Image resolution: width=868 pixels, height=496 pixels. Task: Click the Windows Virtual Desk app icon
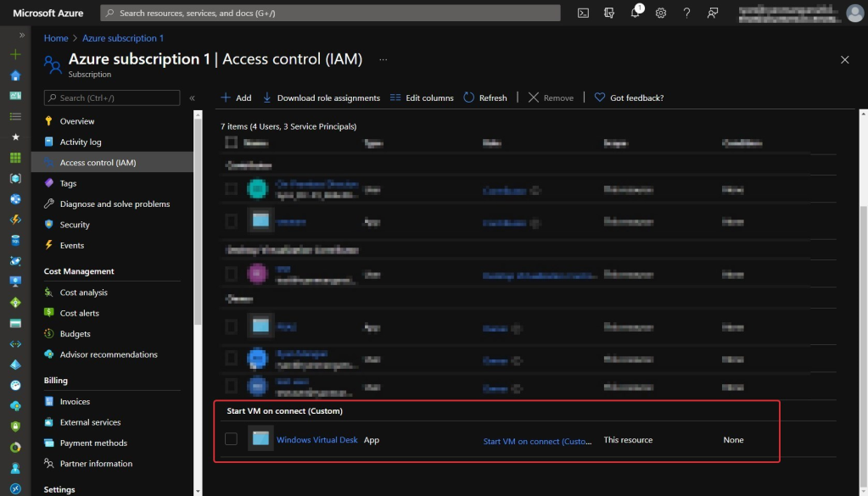[x=260, y=438]
